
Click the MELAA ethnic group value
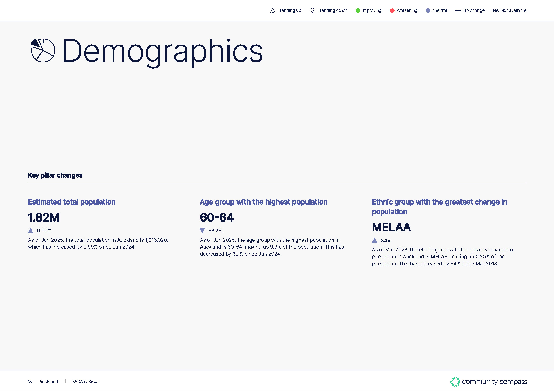click(x=391, y=227)
